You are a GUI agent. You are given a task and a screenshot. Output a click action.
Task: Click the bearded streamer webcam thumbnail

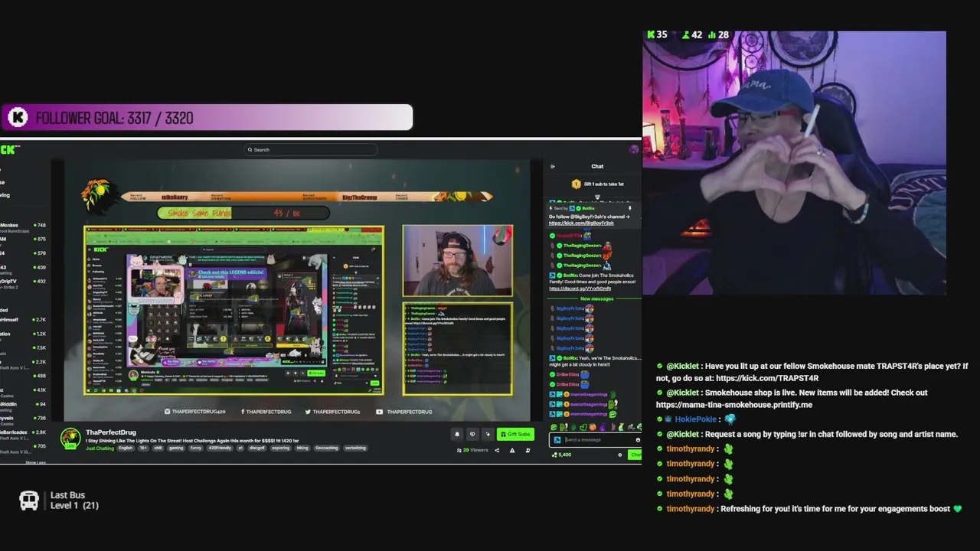point(458,260)
